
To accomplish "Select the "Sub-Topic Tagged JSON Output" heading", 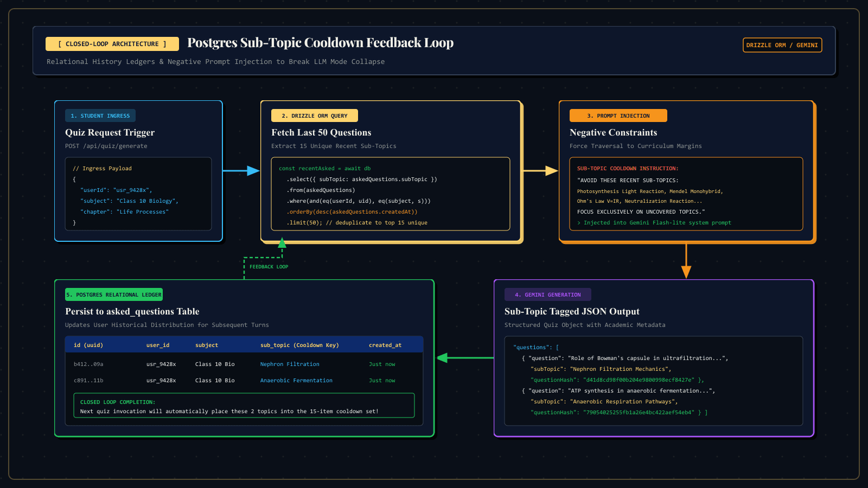I will [x=572, y=311].
